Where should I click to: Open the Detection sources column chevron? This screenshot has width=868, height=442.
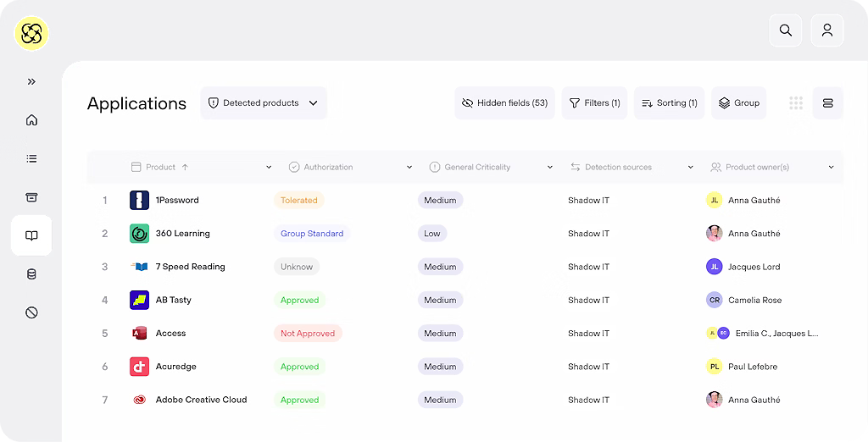[x=690, y=167]
